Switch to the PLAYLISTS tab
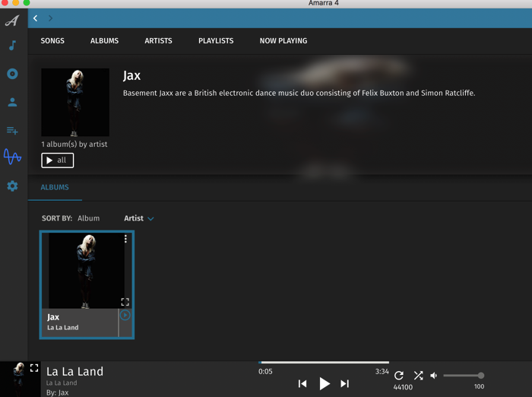Viewport: 532px width, 397px height. pyautogui.click(x=216, y=41)
